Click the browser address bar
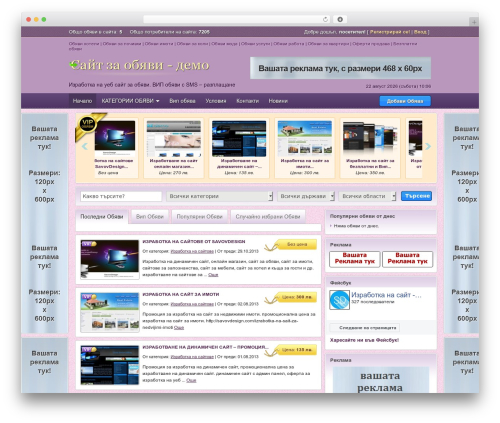This screenshot has width=500, height=423. pyautogui.click(x=237, y=20)
